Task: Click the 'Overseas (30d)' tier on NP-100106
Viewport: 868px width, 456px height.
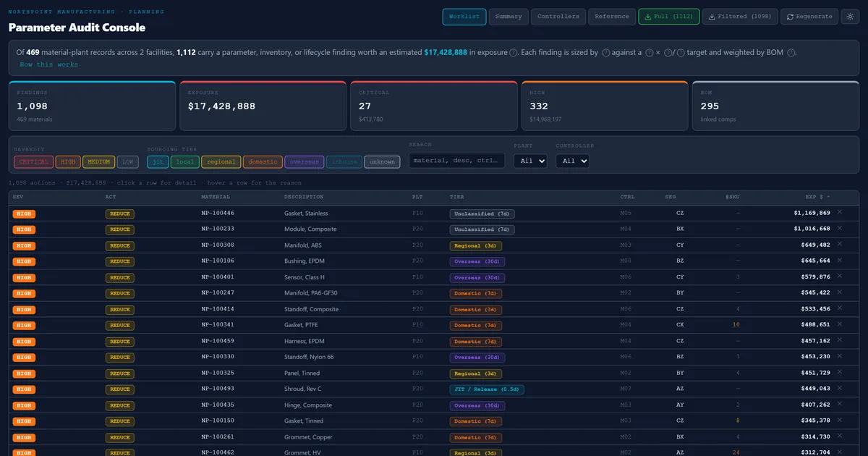Action: [x=477, y=261]
